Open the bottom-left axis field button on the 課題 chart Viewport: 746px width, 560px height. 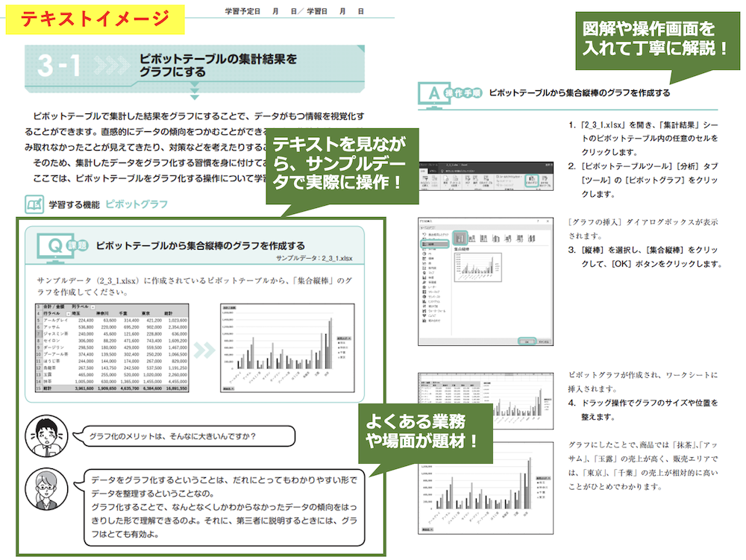pos(228,388)
